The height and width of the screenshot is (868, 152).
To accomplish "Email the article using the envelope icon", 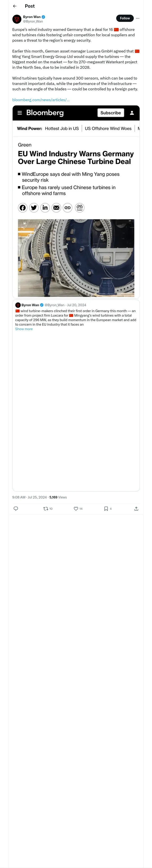I will pos(56,208).
